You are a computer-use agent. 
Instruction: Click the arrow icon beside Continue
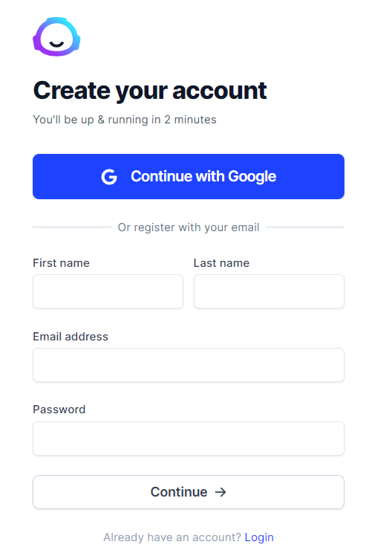tap(220, 492)
